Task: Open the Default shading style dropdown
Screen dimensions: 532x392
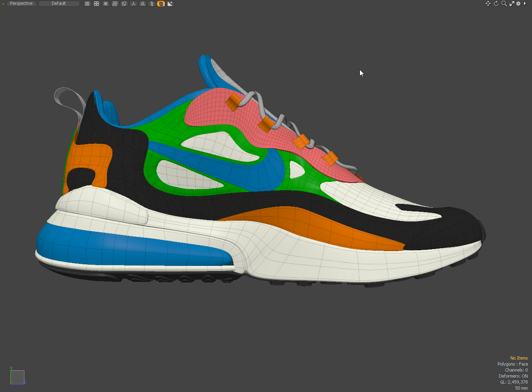Action: [x=59, y=4]
